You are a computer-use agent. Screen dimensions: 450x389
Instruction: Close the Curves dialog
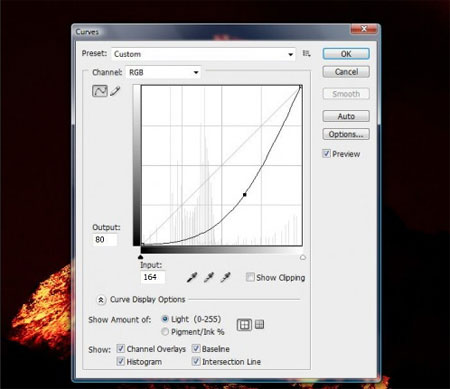coord(364,29)
